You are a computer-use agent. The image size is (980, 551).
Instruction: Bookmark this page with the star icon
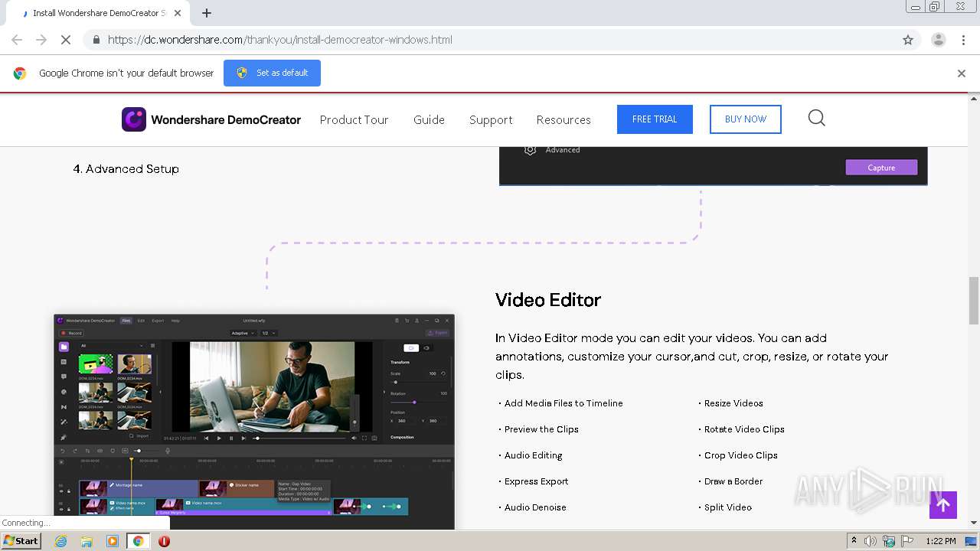pos(908,40)
